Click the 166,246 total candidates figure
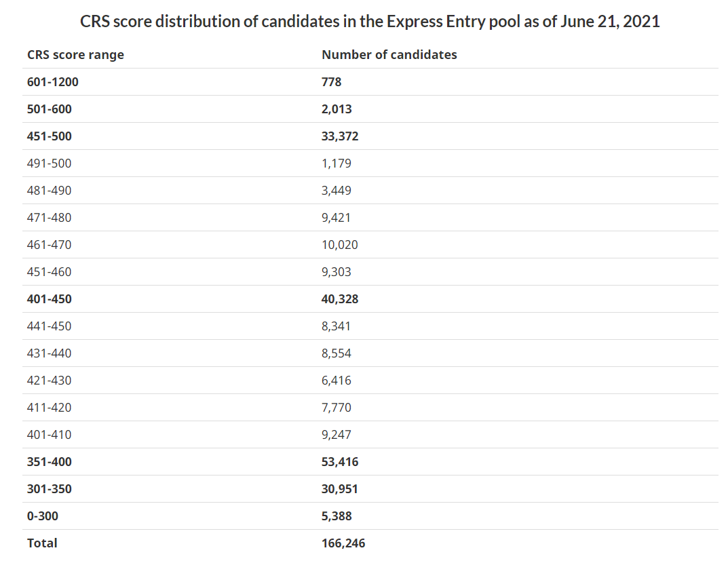Screen dimensions: 728x563 pyautogui.click(x=343, y=543)
